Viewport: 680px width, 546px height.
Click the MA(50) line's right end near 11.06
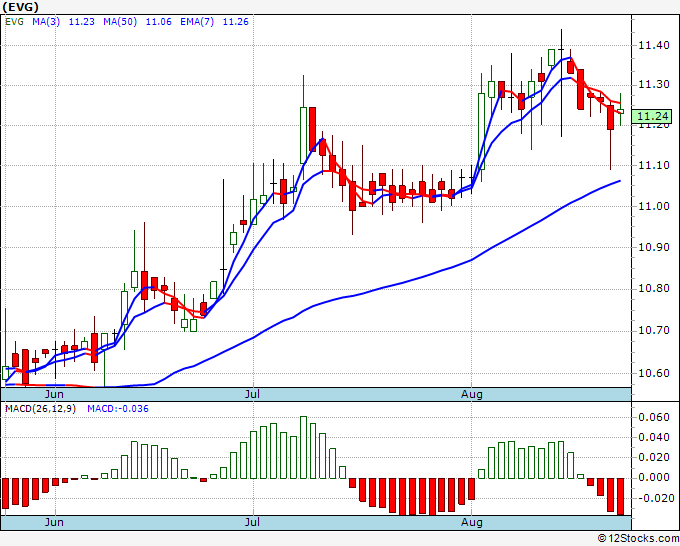click(619, 181)
